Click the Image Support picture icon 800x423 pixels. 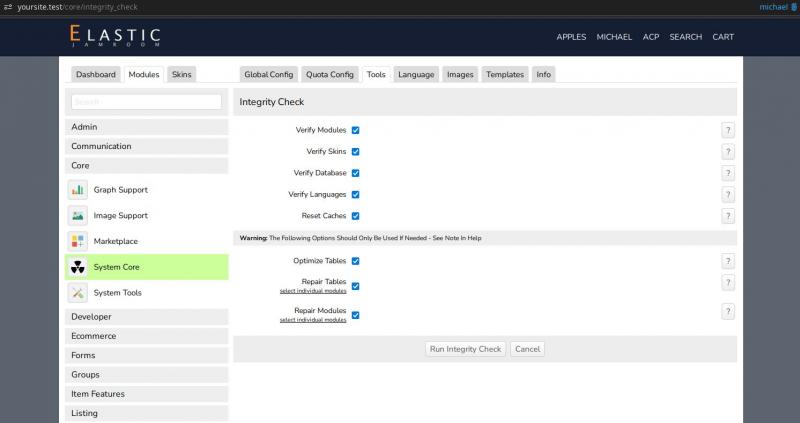[x=78, y=216]
